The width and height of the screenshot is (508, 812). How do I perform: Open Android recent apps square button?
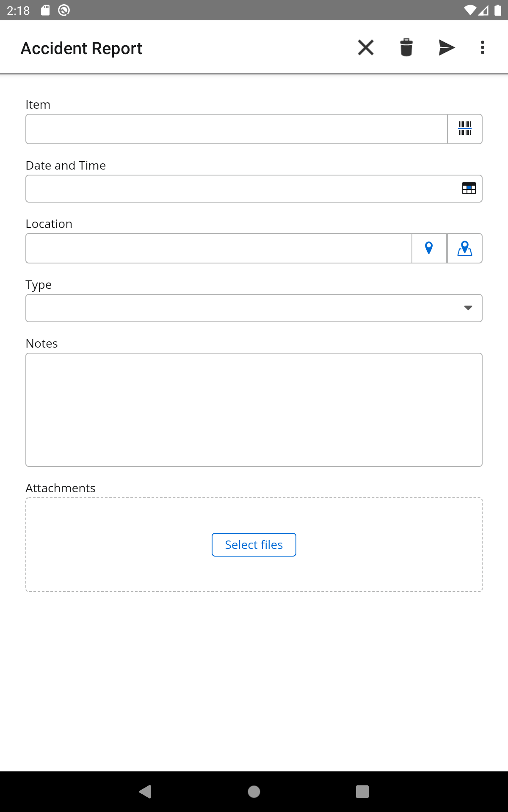pos(362,791)
